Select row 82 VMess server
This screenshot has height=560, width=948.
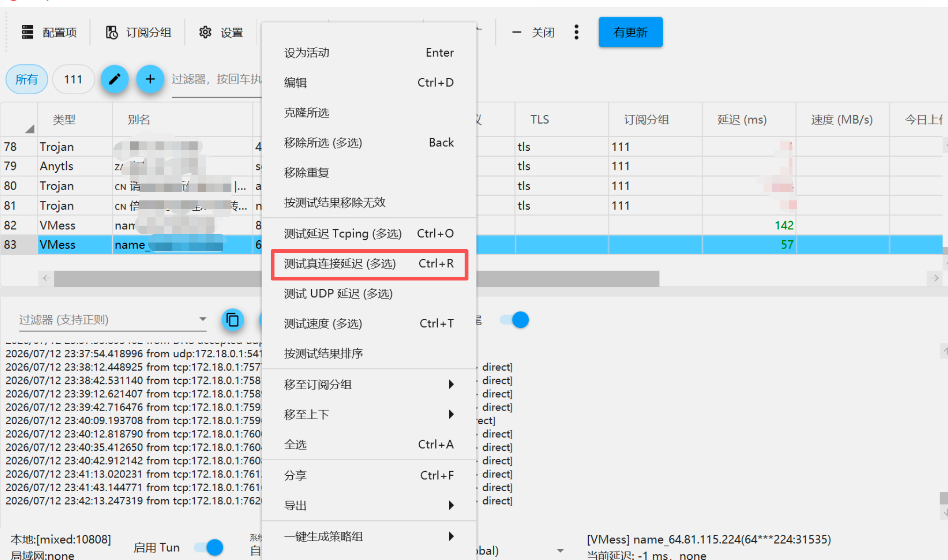tap(131, 225)
